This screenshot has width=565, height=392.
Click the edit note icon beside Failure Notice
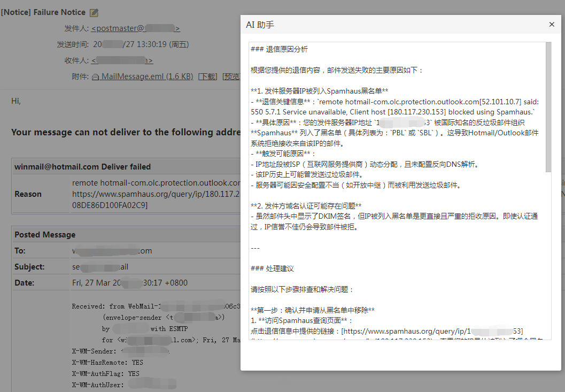tap(94, 12)
